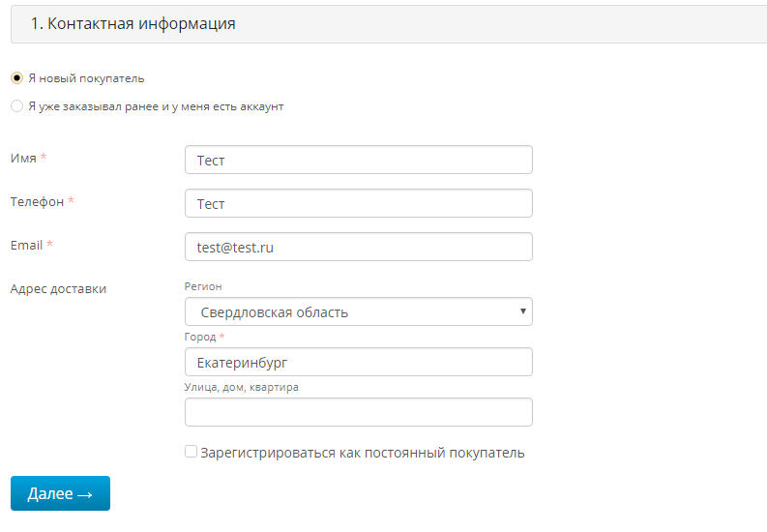Click the "Адрес доставки" label
767x532 pixels.
(x=58, y=288)
